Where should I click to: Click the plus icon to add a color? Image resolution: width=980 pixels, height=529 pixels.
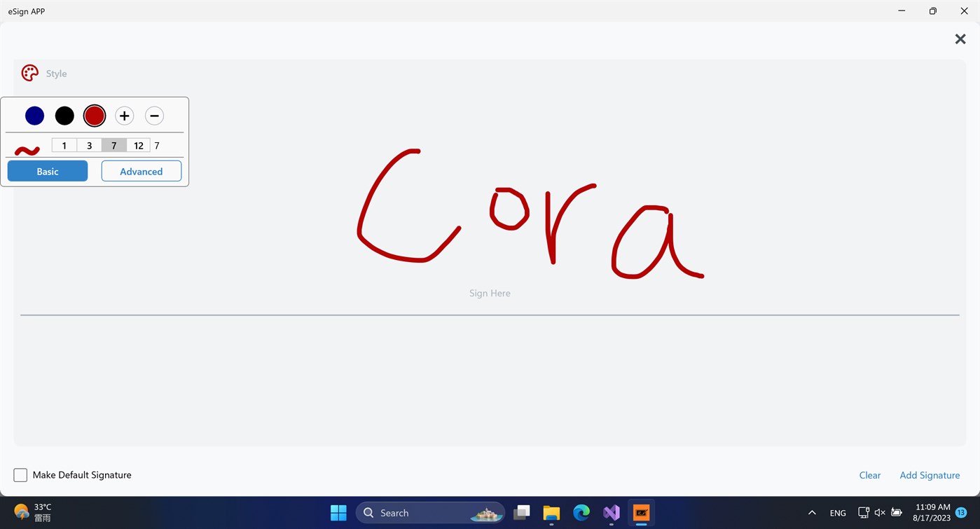coord(124,116)
